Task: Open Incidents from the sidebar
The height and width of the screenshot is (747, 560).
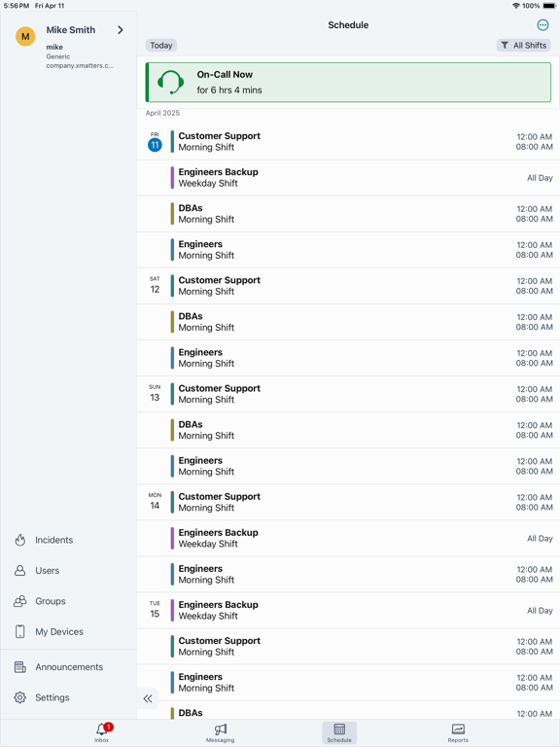Action: coord(53,540)
